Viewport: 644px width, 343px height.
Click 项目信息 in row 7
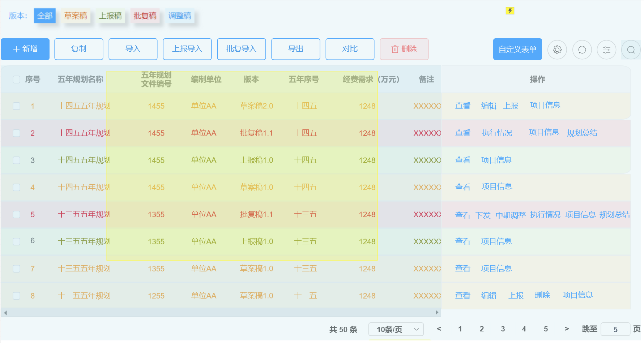(x=496, y=269)
